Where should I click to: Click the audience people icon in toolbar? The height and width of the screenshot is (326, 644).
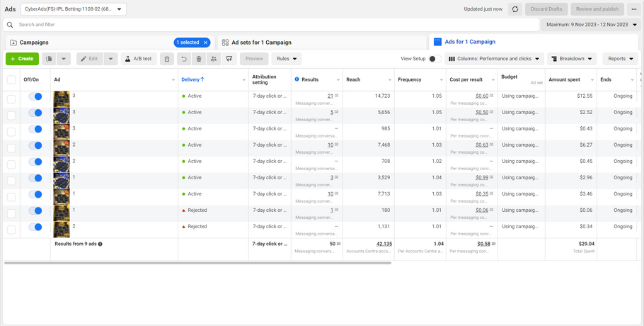pos(214,59)
